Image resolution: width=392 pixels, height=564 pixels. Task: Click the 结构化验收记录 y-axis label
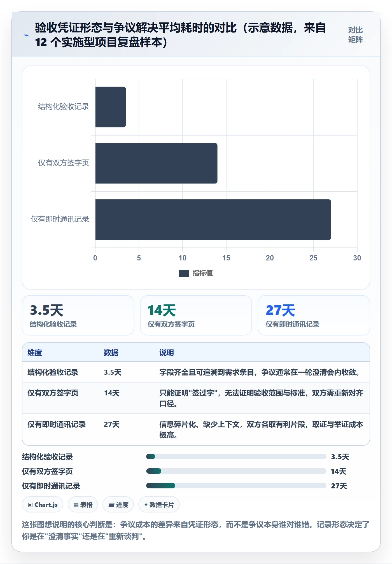click(64, 107)
